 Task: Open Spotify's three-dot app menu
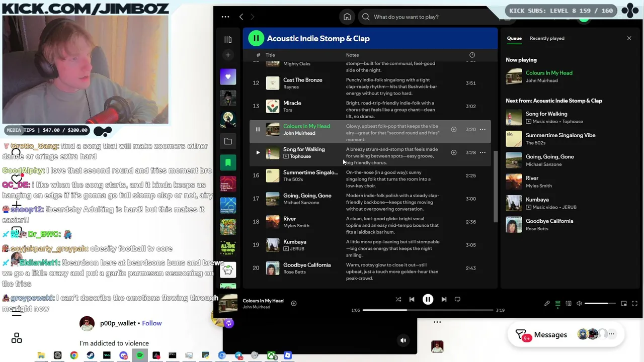[225, 17]
